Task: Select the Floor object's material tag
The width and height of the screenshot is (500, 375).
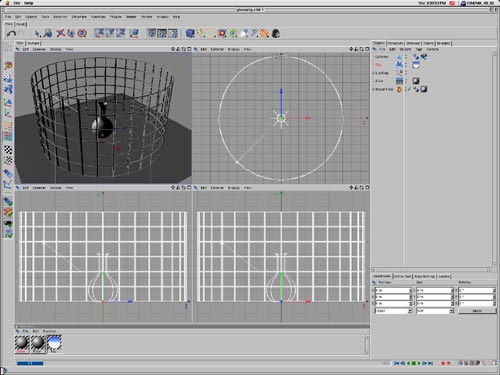Action: tap(416, 81)
